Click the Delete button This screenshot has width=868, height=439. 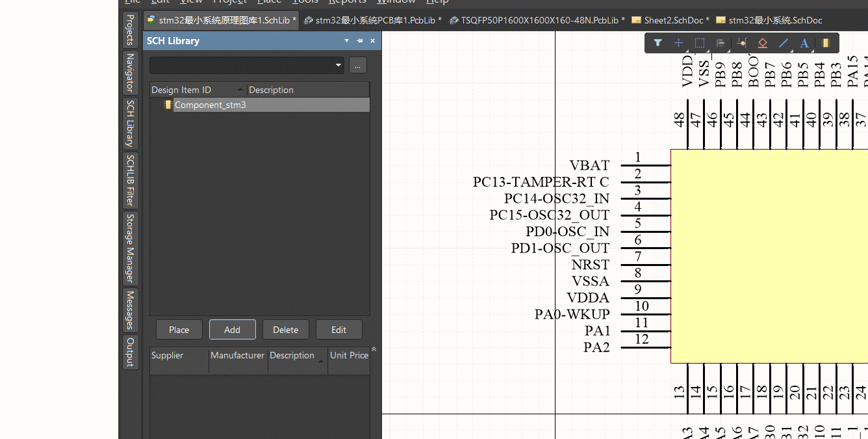click(286, 330)
